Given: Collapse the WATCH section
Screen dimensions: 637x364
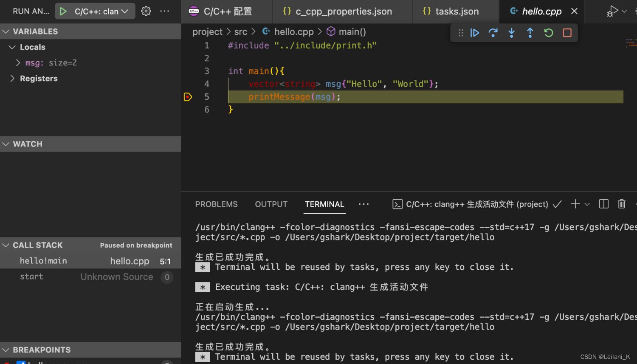Looking at the screenshot, I should pyautogui.click(x=90, y=144).
